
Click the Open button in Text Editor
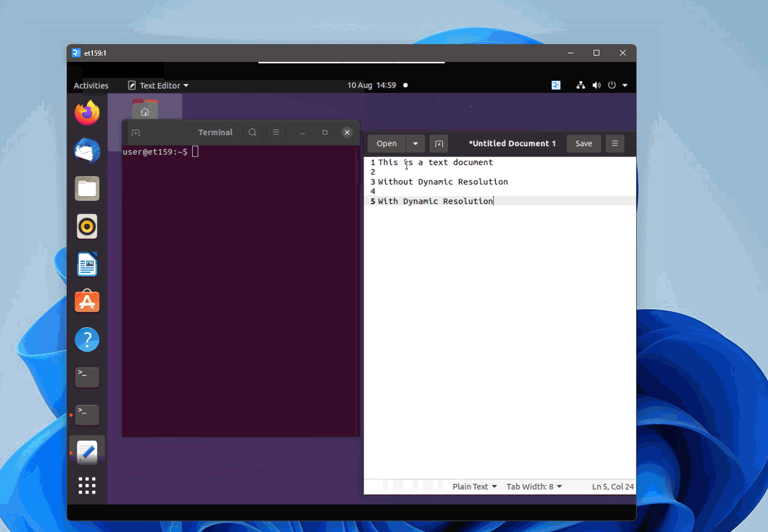pos(387,144)
